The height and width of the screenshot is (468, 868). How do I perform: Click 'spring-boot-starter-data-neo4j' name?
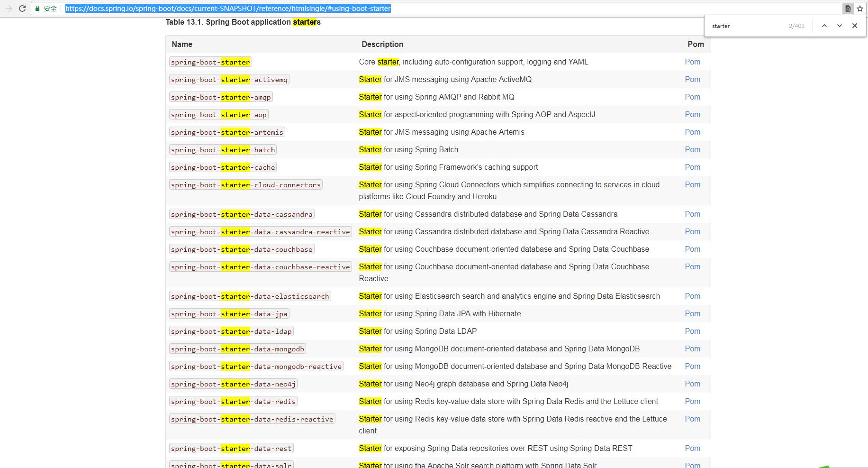(x=234, y=384)
